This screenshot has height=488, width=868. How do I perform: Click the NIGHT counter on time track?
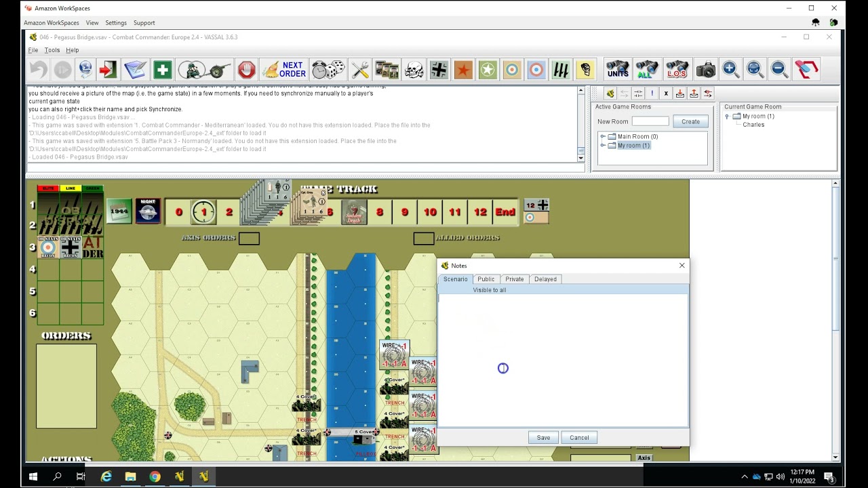[148, 211]
